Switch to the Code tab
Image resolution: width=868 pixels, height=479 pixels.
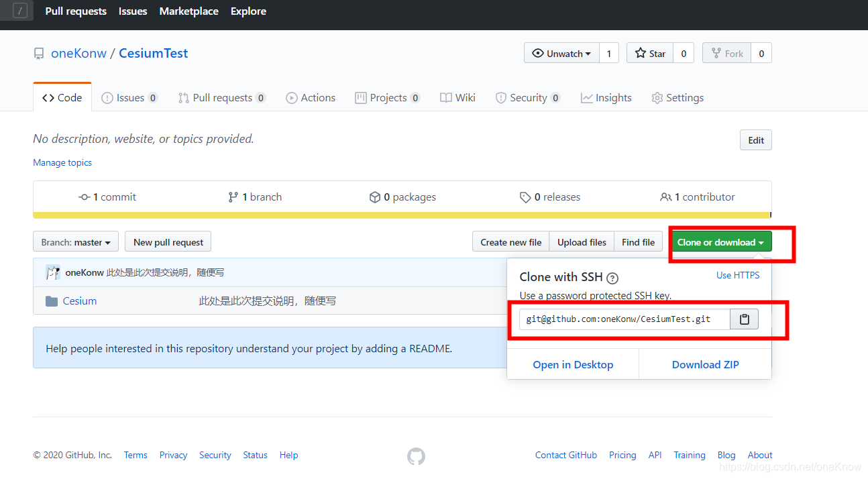(x=62, y=98)
